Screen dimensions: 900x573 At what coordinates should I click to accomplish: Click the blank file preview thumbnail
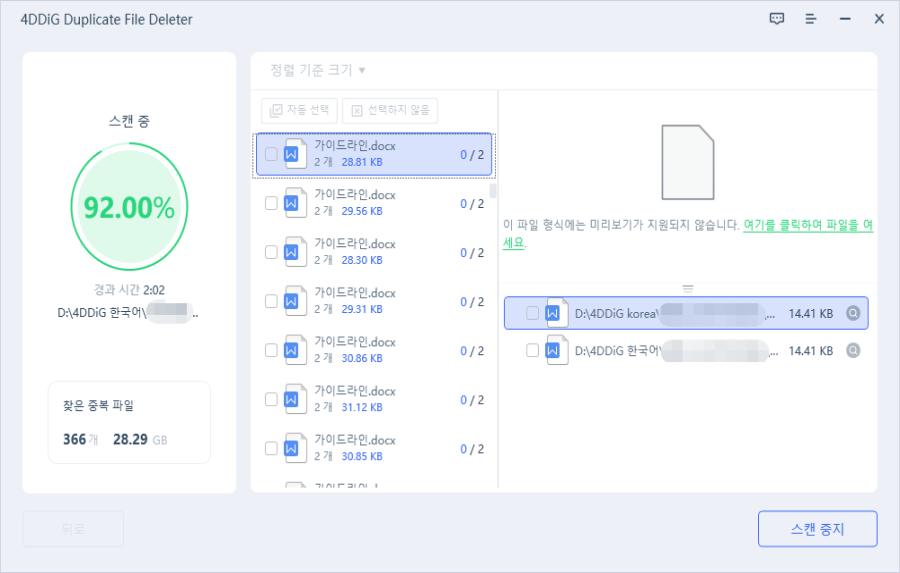(x=688, y=162)
